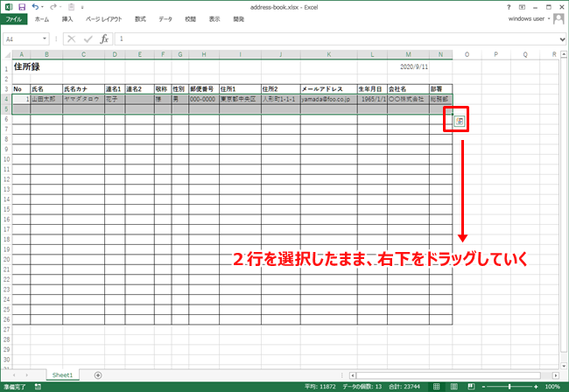Screen dimensions: 569x392
Task: Click the 合計: 23744 status bar entry
Action: coord(404,387)
